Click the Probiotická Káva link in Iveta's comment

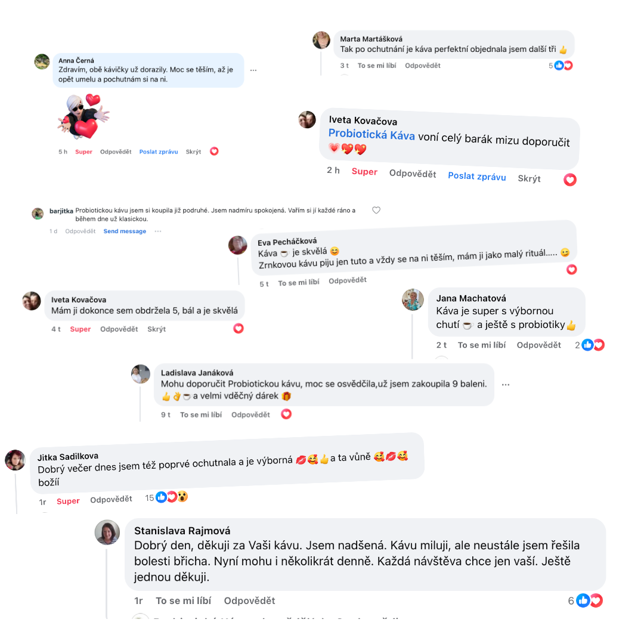[371, 134]
